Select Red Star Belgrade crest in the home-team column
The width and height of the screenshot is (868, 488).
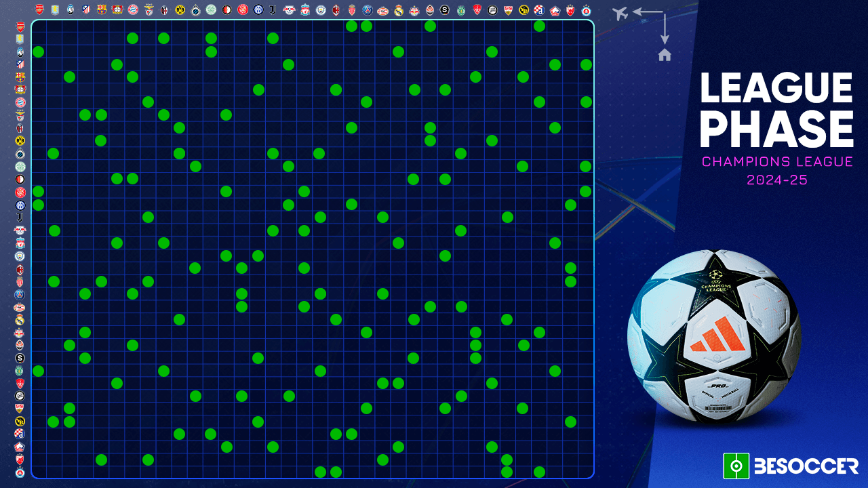[x=20, y=460]
